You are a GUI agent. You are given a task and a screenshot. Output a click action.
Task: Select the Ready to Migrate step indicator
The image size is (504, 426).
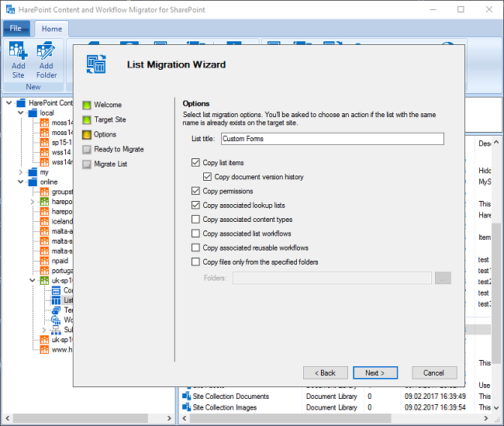(87, 149)
